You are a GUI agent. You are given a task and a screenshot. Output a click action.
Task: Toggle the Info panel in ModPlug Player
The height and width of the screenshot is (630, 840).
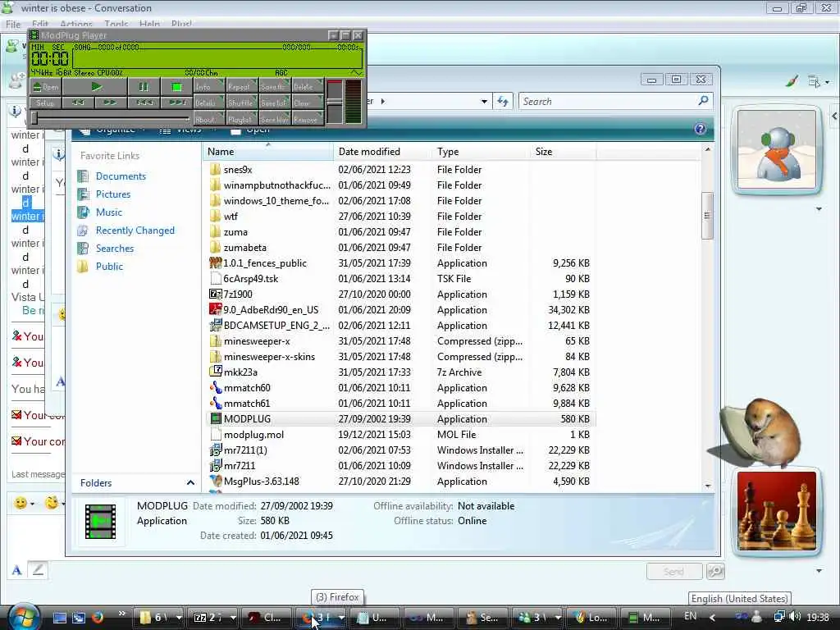click(x=208, y=86)
